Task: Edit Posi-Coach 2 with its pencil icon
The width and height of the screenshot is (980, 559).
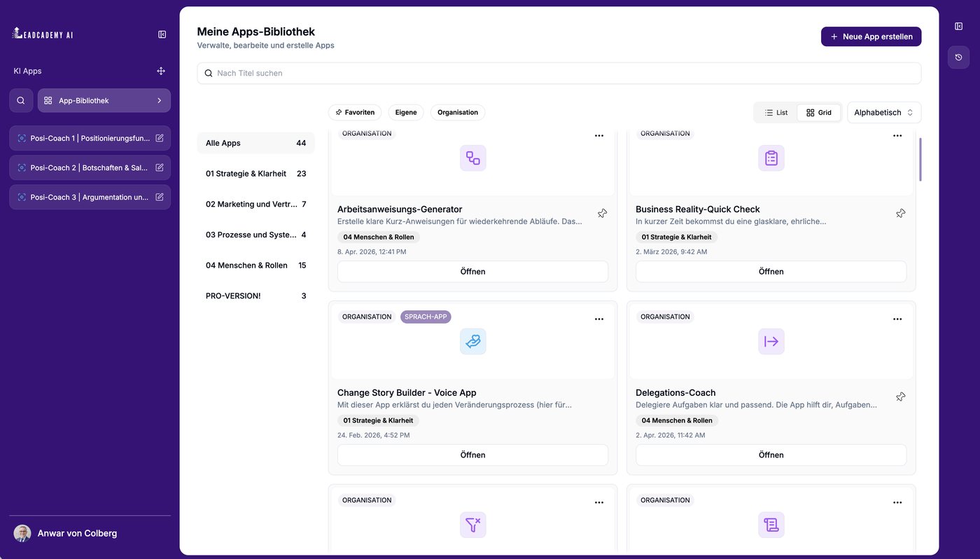Action: (160, 167)
